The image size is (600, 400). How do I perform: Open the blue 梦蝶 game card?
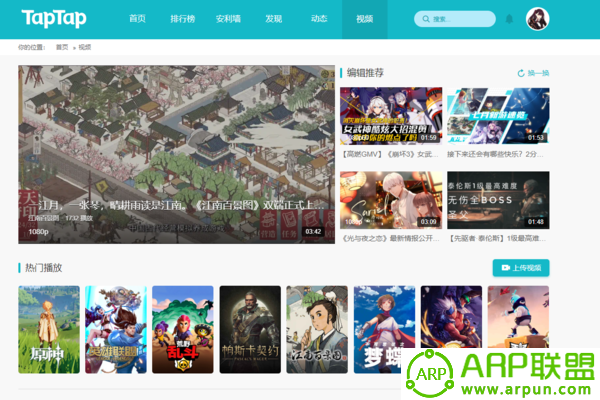pyautogui.click(x=384, y=330)
